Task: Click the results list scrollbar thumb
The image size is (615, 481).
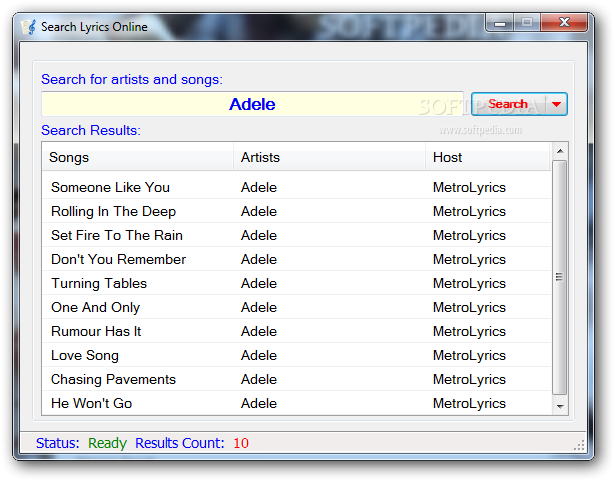Action: tap(560, 277)
